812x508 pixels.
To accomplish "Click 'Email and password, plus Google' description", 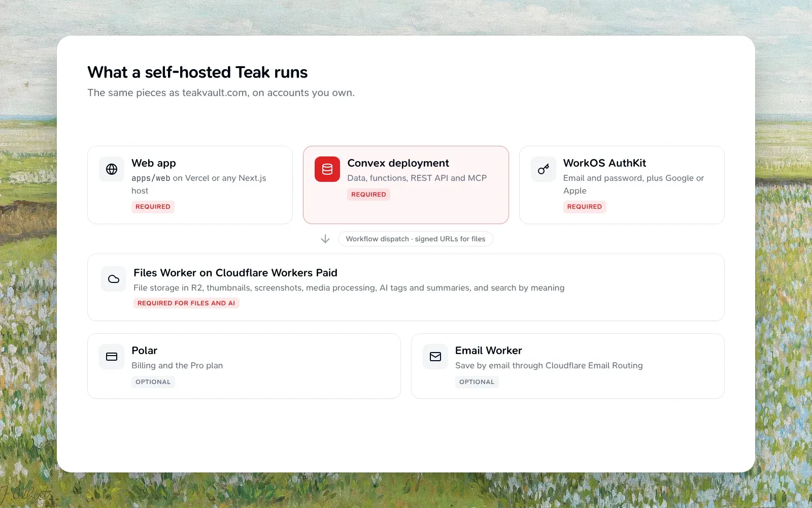I will [x=634, y=184].
